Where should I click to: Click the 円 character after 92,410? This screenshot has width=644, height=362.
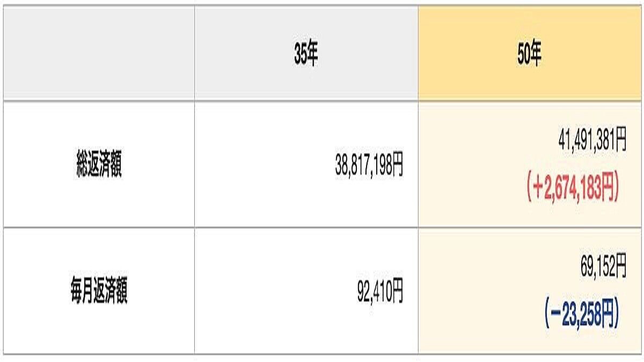point(397,292)
